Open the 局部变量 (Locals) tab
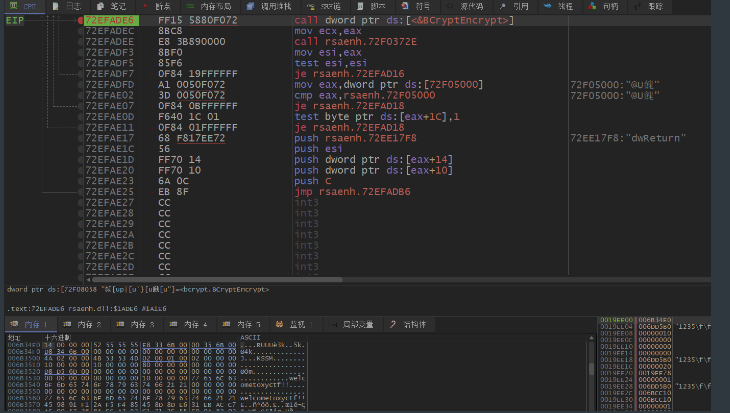 tap(357, 325)
